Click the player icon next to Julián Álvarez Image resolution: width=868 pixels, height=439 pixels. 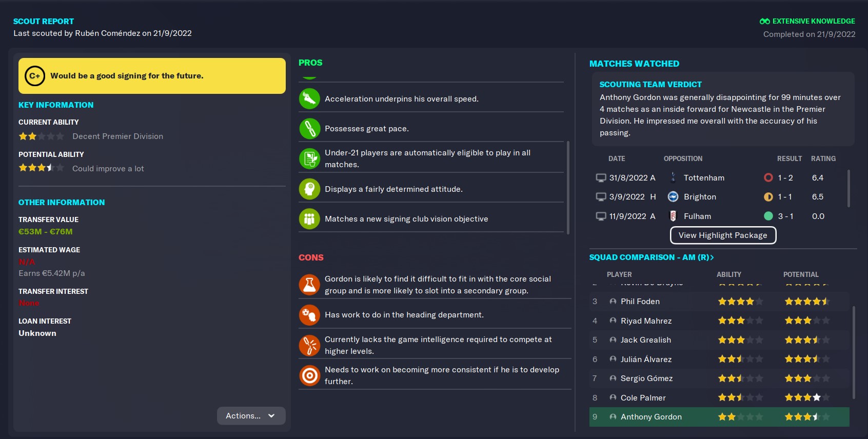pyautogui.click(x=613, y=359)
